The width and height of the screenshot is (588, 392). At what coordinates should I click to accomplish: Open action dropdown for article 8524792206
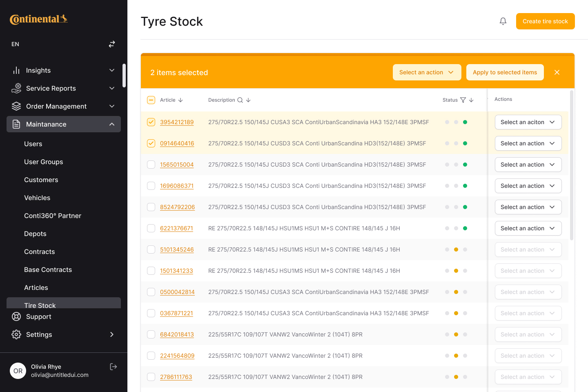coord(528,207)
